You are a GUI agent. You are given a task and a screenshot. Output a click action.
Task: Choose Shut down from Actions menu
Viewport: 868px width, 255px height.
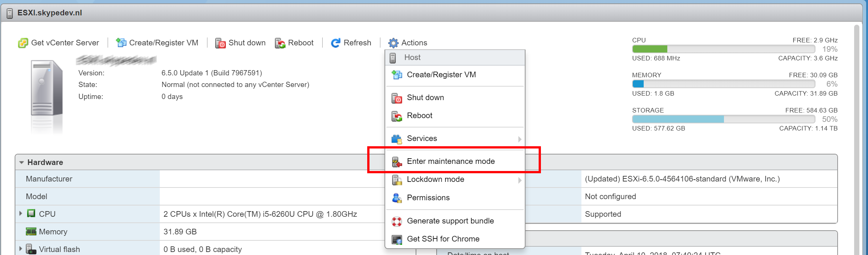[x=455, y=97]
